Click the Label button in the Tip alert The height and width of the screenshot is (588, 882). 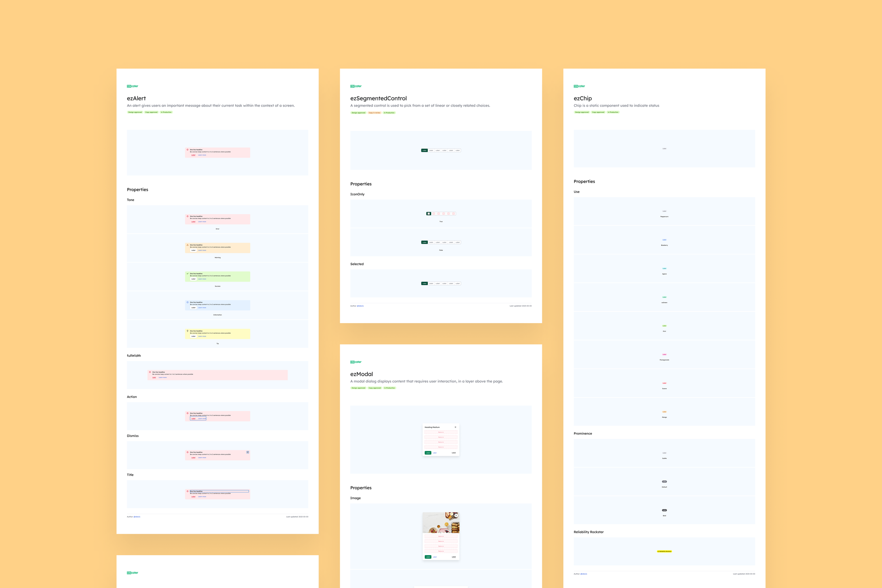coord(193,337)
